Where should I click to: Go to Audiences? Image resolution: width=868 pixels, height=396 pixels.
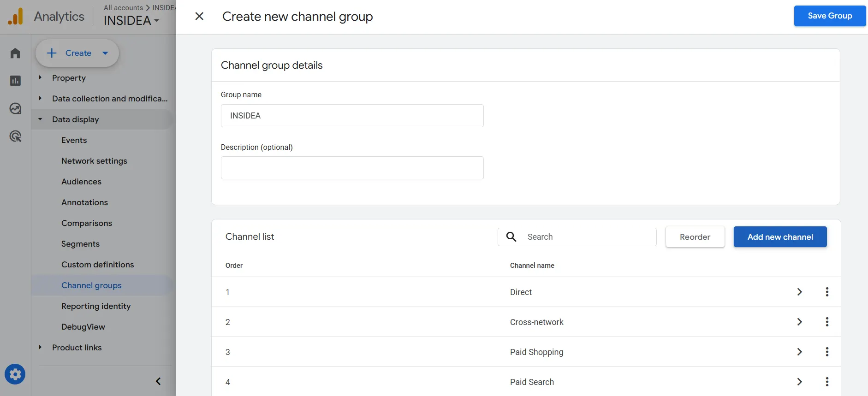(x=81, y=182)
